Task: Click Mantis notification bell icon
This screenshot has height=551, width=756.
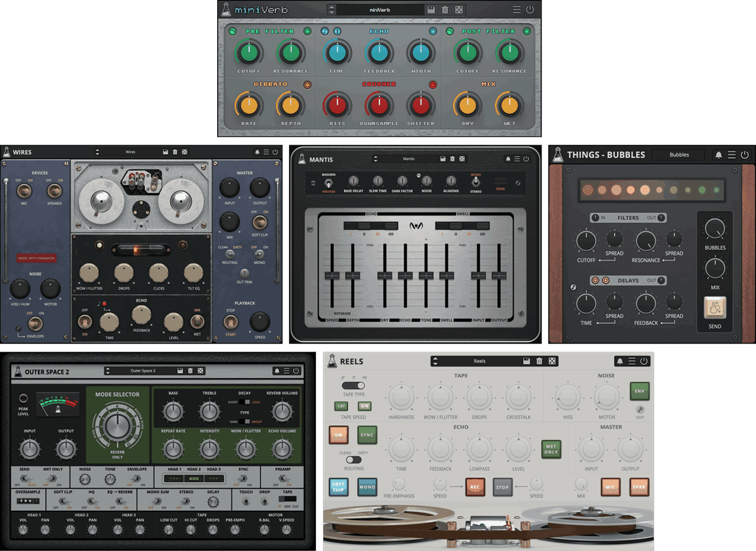Action: 508,159
